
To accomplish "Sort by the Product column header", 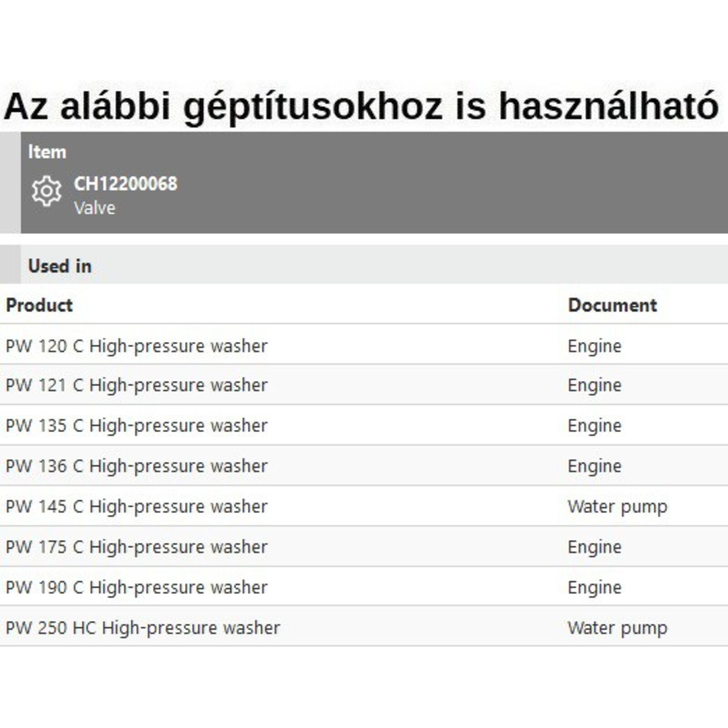I will click(x=39, y=305).
